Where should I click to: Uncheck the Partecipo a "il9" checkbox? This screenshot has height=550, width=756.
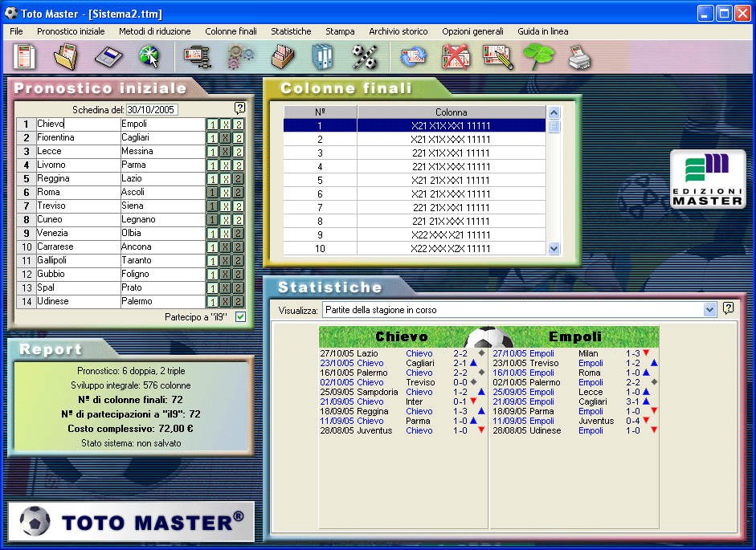tap(240, 316)
